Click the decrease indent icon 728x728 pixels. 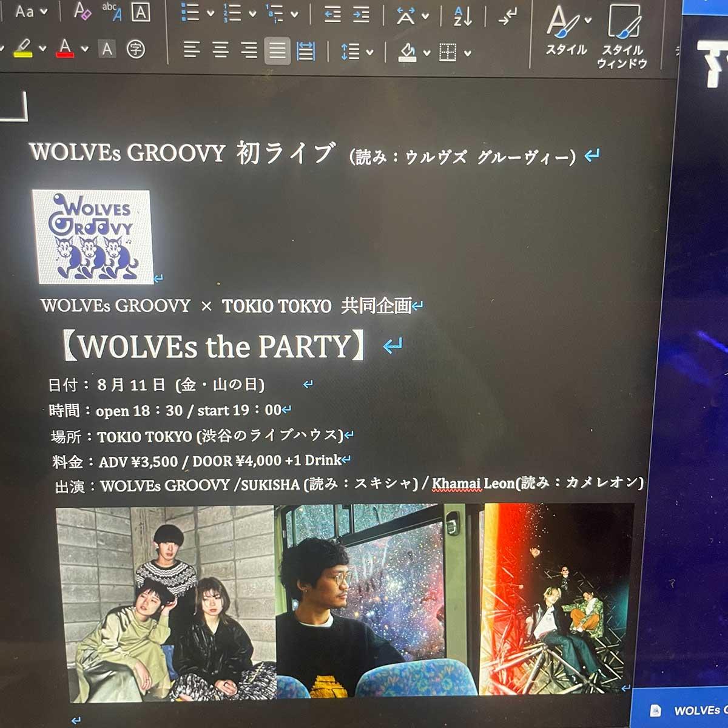[x=332, y=13]
